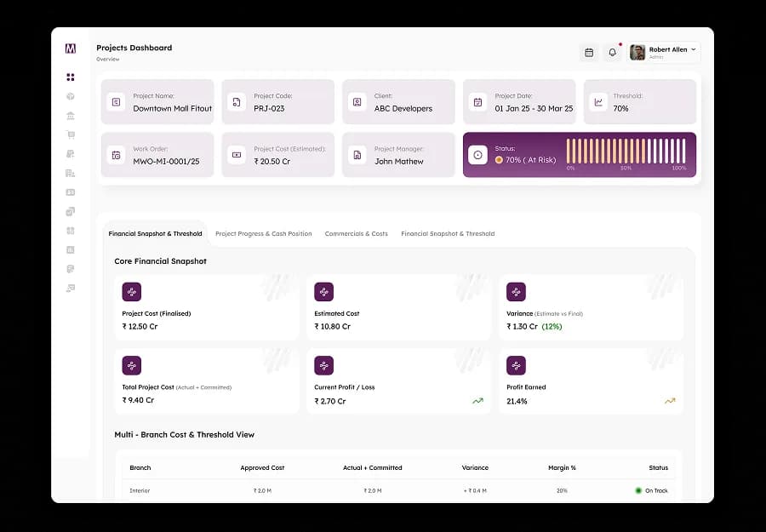The width and height of the screenshot is (766, 532).
Task: Click the purple icon above Profit Earned
Action: coord(516,365)
